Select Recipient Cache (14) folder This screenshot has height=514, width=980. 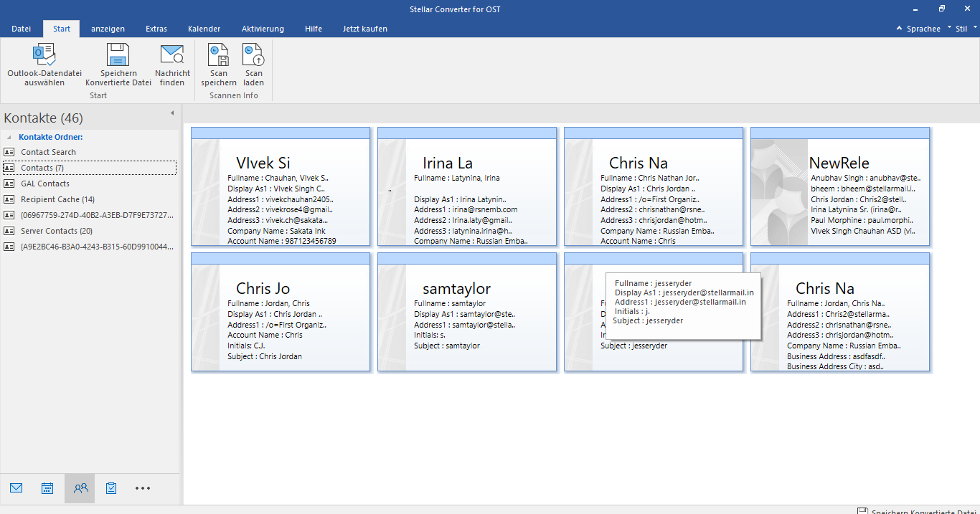tap(57, 199)
